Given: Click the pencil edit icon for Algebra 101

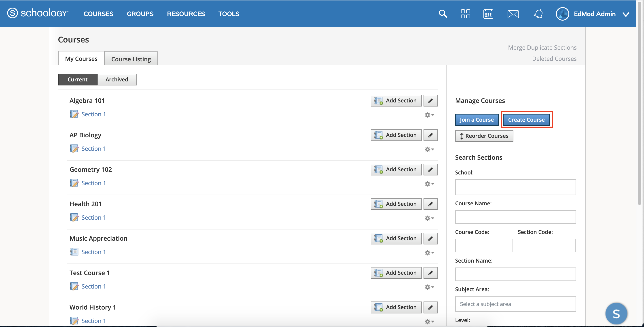Looking at the screenshot, I should pos(430,100).
